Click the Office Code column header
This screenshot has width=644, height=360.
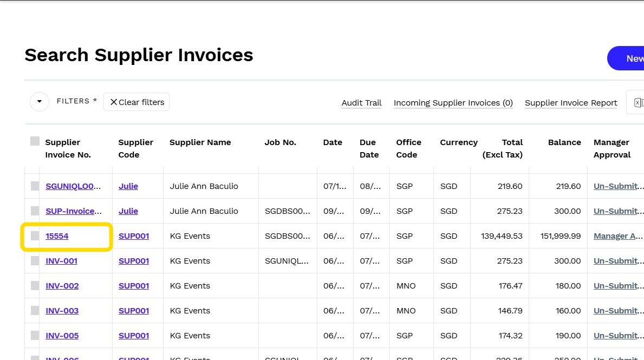pos(408,148)
